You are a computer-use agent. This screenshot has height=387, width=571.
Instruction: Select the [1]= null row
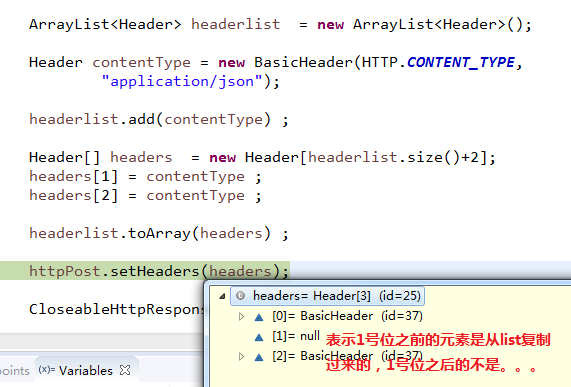296,336
